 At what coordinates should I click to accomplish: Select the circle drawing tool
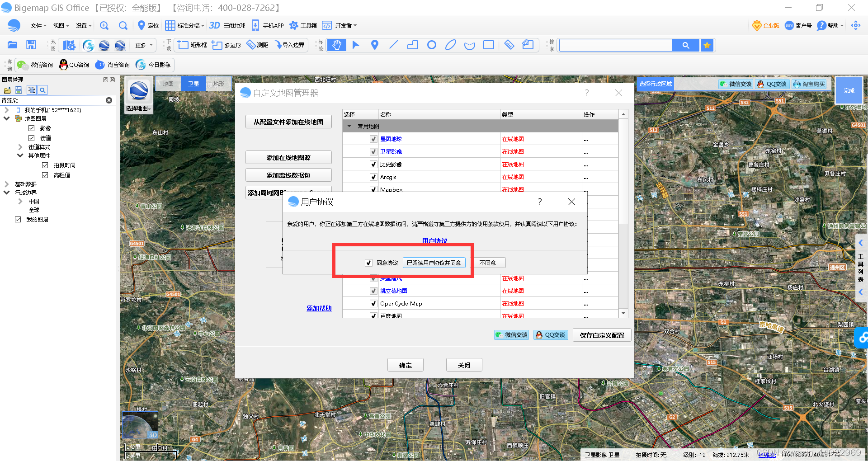coord(432,45)
